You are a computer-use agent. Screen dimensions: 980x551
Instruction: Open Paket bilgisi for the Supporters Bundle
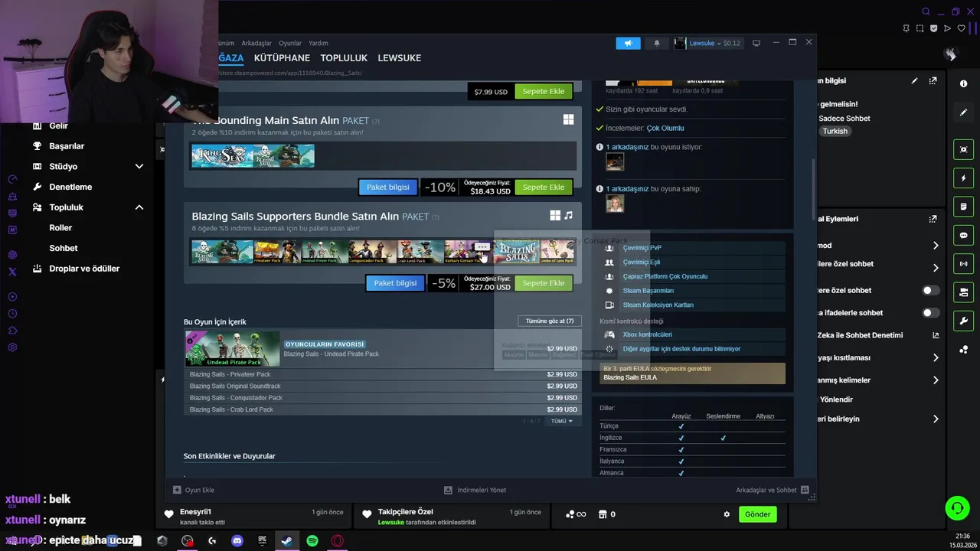[395, 283]
